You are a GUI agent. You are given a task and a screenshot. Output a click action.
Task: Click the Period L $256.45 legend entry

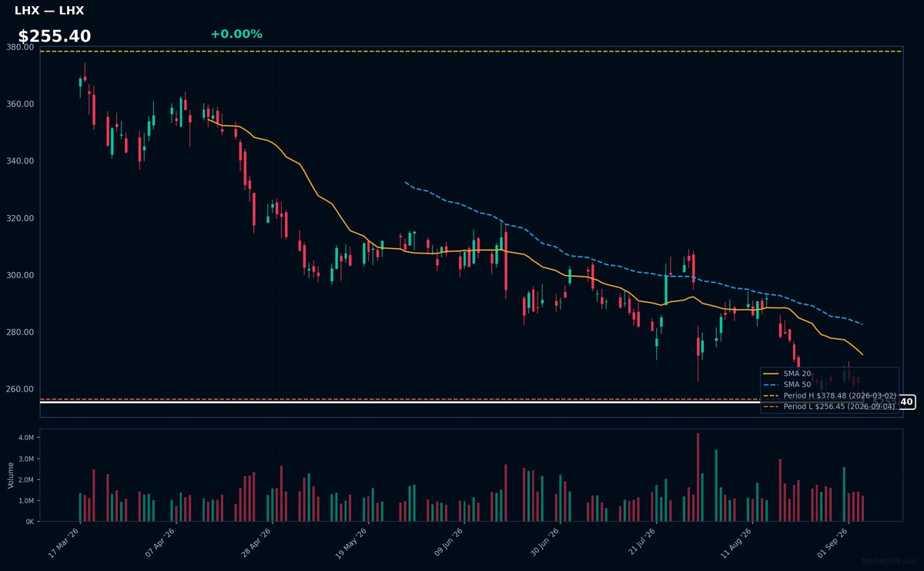click(x=830, y=406)
